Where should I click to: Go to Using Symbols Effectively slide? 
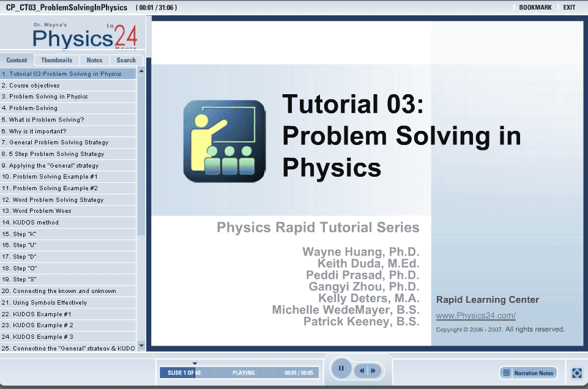point(50,303)
